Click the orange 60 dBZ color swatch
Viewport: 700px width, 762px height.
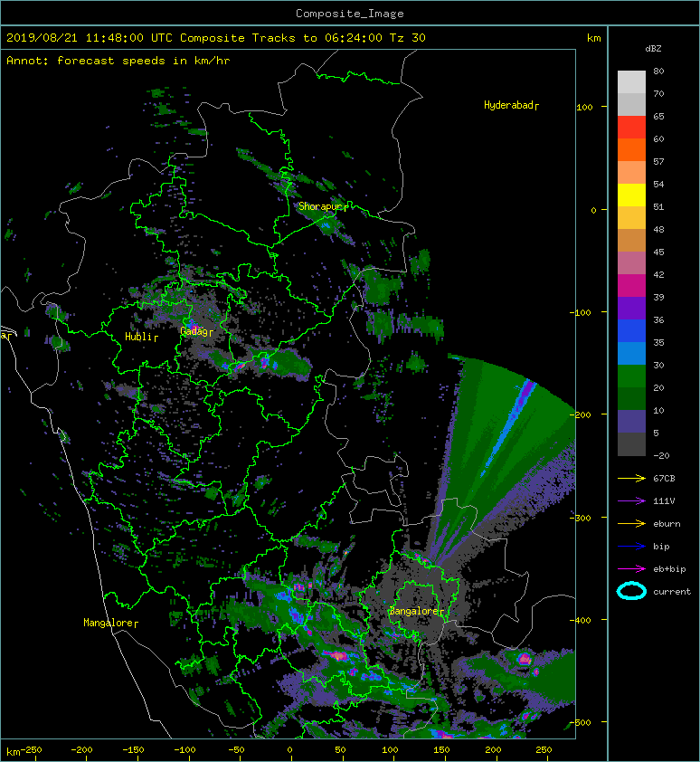point(631,149)
